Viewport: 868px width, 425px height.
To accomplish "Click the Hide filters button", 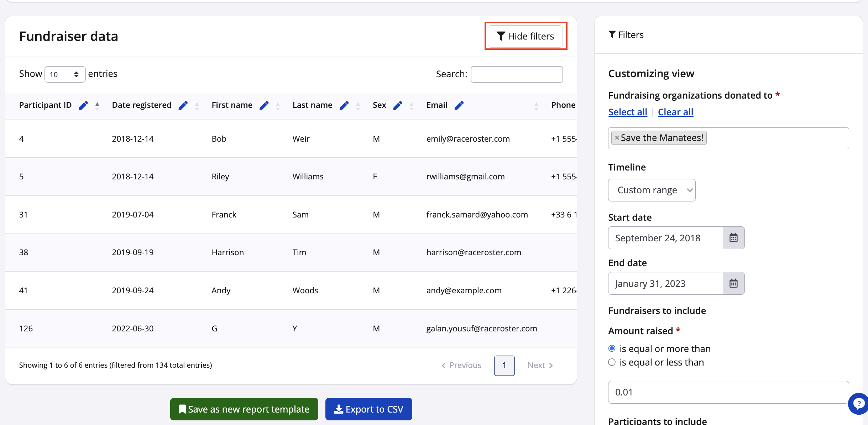I will (525, 36).
